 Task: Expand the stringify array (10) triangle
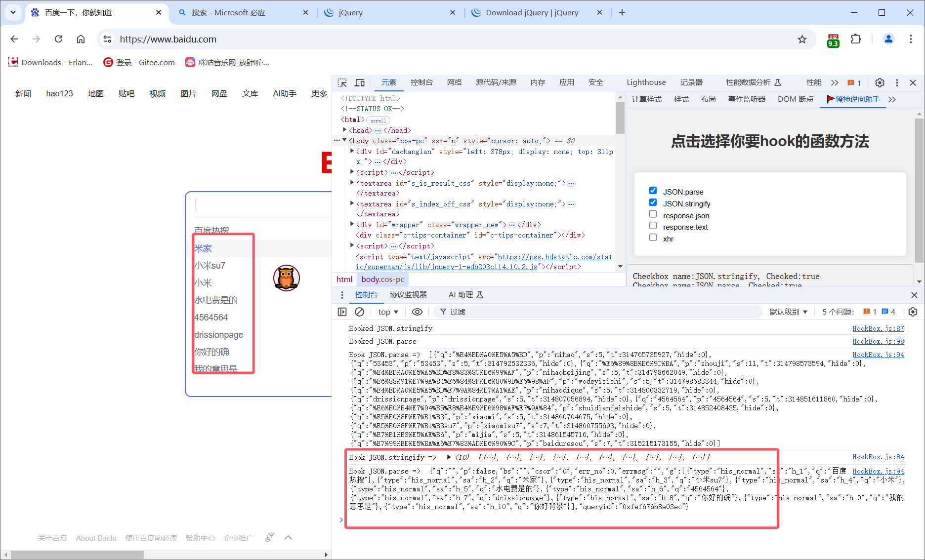449,457
